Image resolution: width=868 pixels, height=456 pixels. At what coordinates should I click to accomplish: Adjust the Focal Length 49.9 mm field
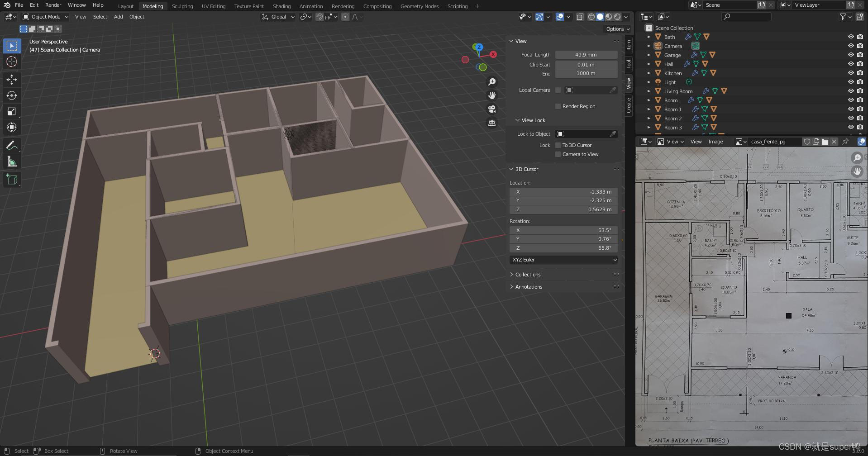(586, 55)
